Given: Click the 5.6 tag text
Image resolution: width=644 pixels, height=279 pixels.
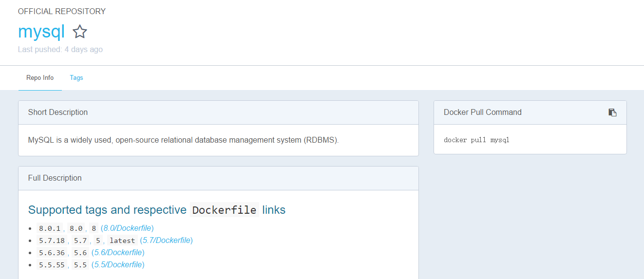Looking at the screenshot, I should coord(80,253).
